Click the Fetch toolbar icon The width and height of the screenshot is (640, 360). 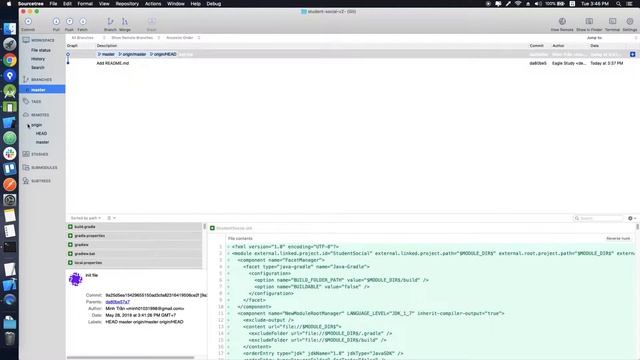point(82,21)
